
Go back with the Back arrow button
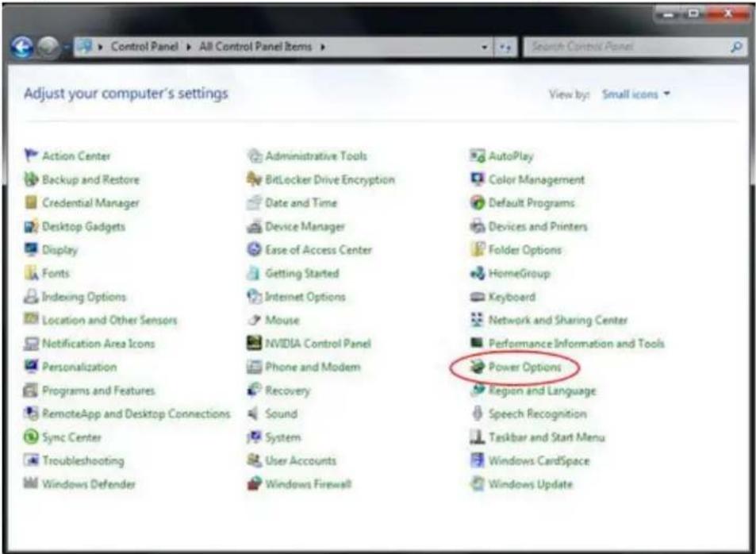[x=21, y=48]
